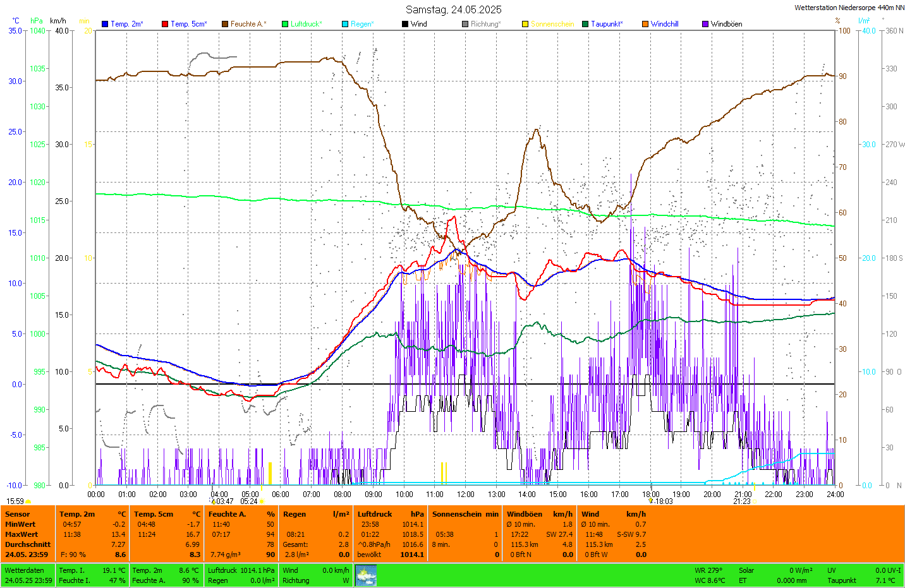This screenshot has width=905, height=588.
Task: Click the Wetterdaten cell in green status bar
Action: coord(24,570)
